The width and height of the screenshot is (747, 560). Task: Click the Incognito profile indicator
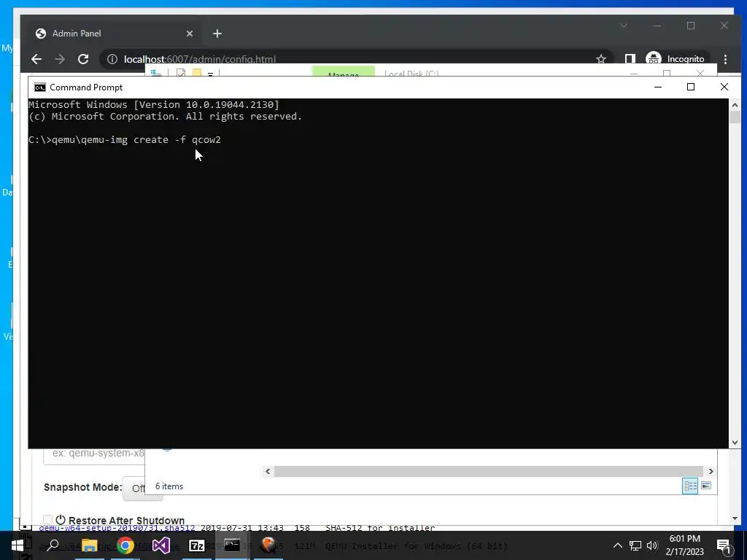tap(676, 59)
